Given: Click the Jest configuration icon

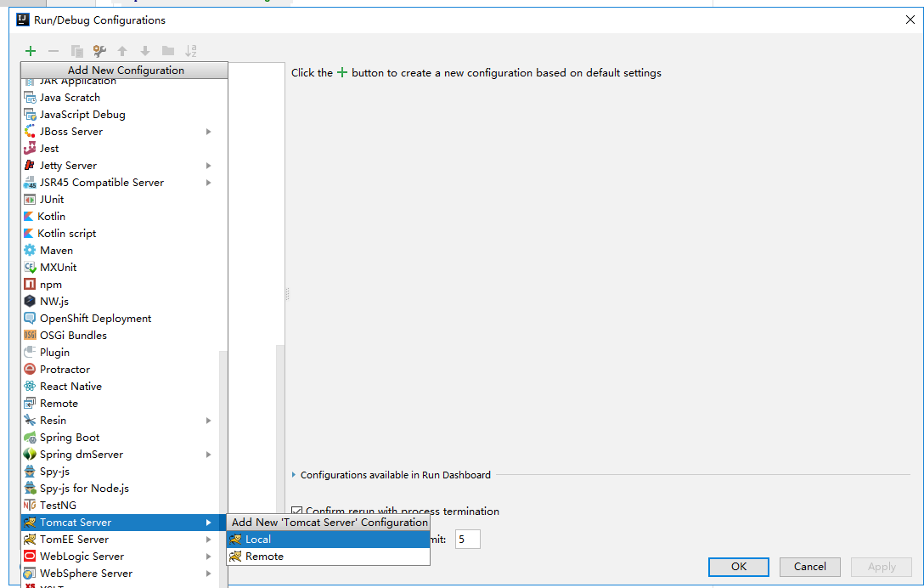Looking at the screenshot, I should tap(30, 149).
